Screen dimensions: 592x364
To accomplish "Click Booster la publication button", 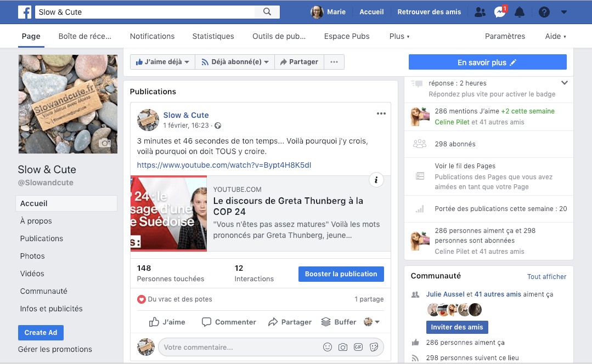I will (341, 274).
